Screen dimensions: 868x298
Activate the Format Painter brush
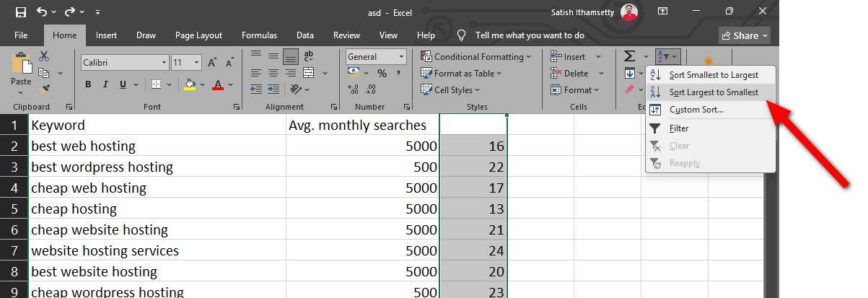point(44,89)
